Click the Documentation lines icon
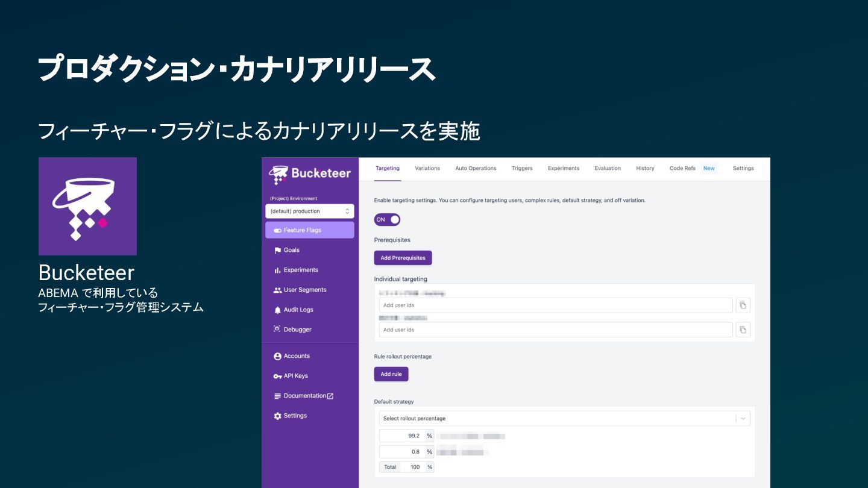Viewport: 868px width, 488px height. click(x=277, y=396)
